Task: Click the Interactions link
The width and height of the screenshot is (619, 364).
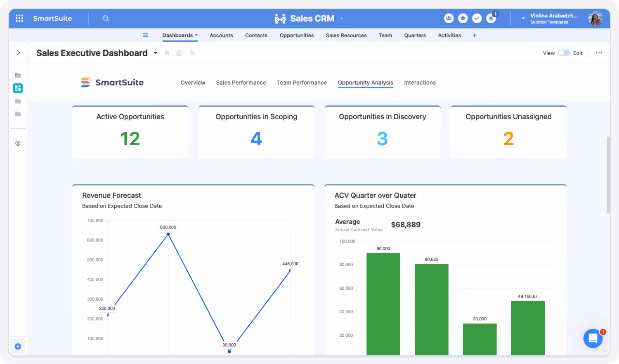Action: pyautogui.click(x=420, y=83)
